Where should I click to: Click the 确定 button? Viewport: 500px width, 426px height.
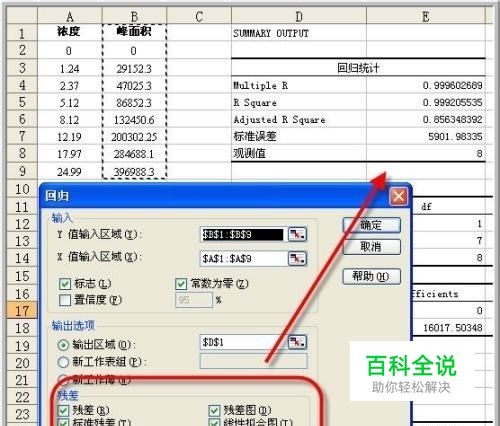point(372,225)
